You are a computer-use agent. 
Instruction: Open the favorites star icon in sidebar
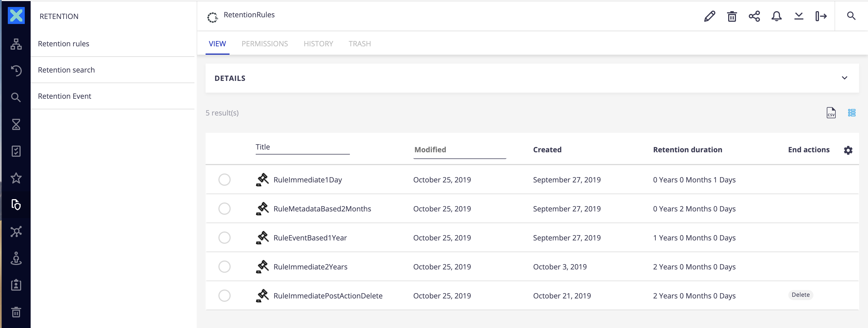16,178
